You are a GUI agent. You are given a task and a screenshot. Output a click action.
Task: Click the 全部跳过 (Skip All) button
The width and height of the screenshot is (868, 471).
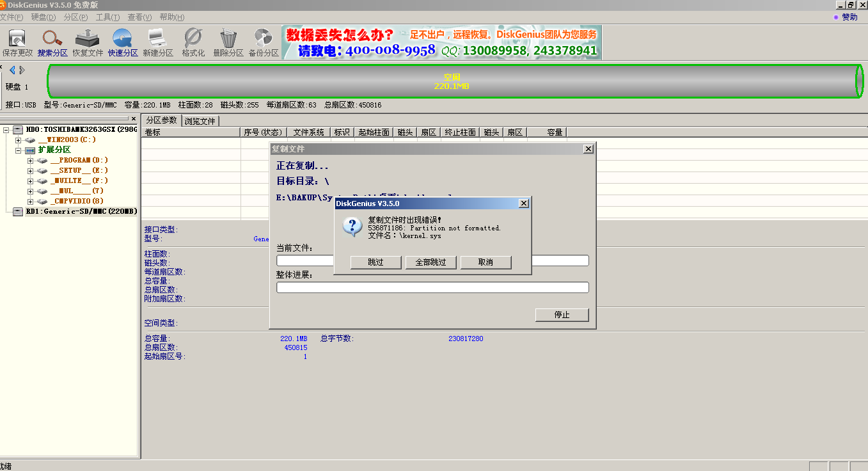click(x=430, y=262)
